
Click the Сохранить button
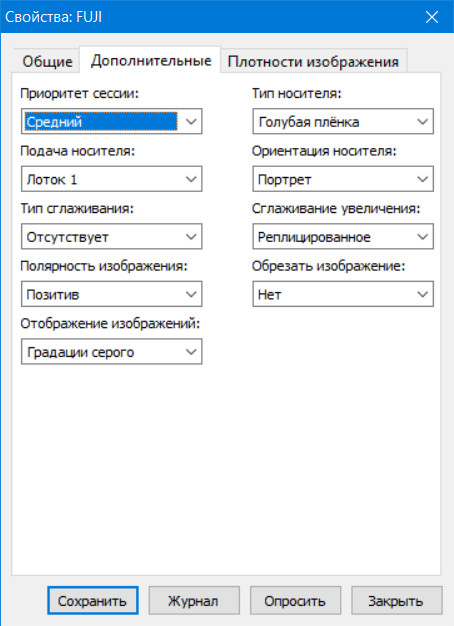coord(93,601)
